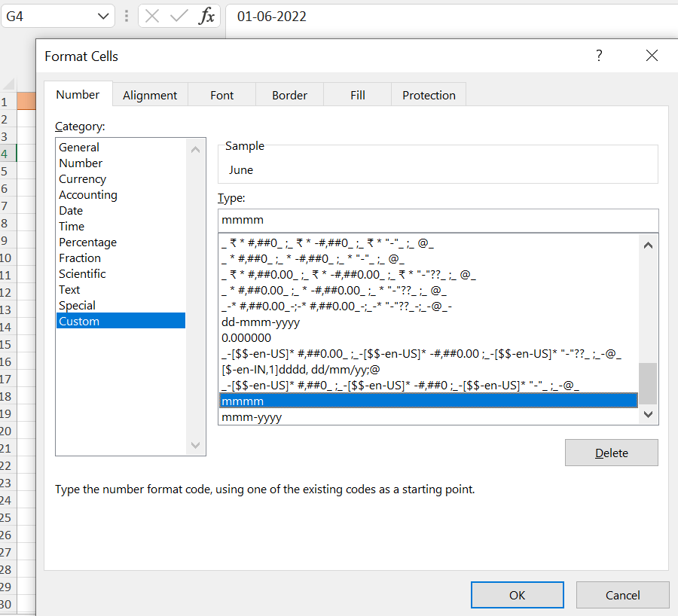Switch to the Alignment tab

(x=150, y=95)
